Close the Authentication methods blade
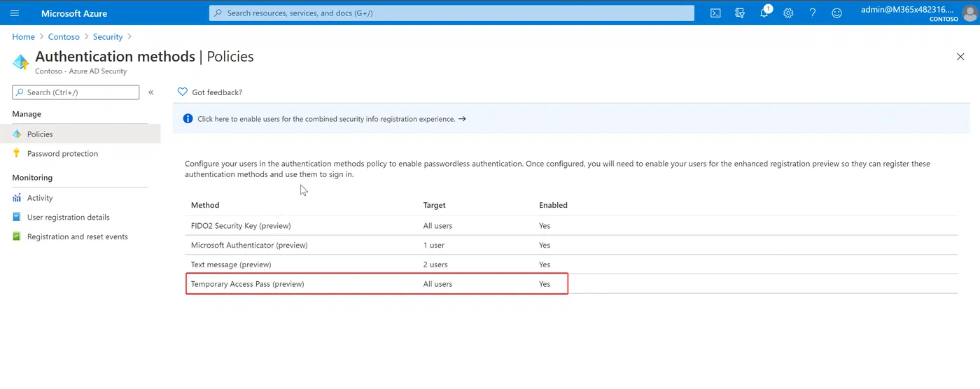 [x=960, y=57]
